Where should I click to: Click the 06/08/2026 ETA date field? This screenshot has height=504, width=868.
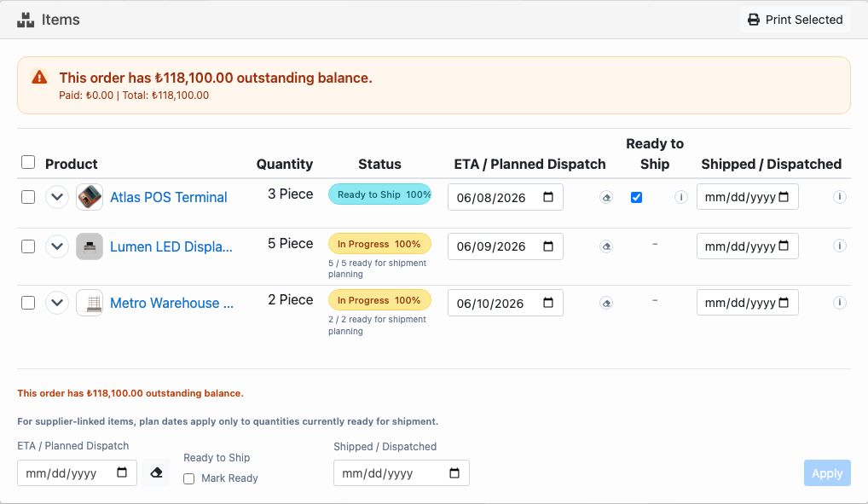tap(506, 197)
